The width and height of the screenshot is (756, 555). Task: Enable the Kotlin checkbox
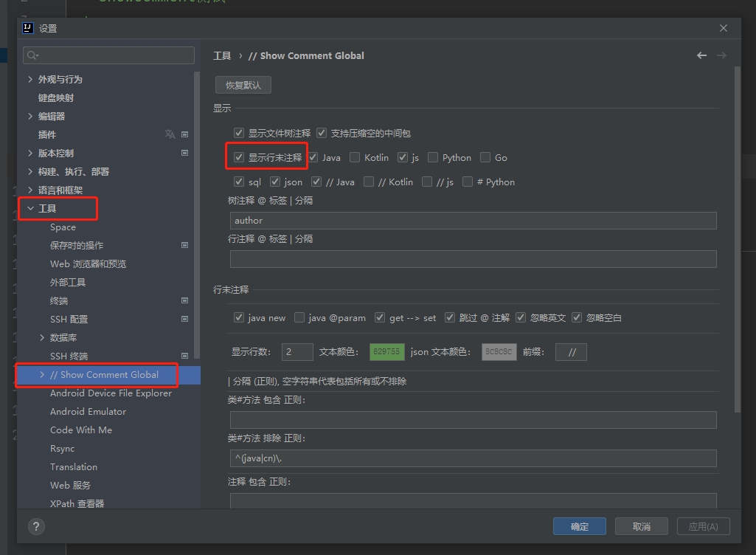pos(355,157)
